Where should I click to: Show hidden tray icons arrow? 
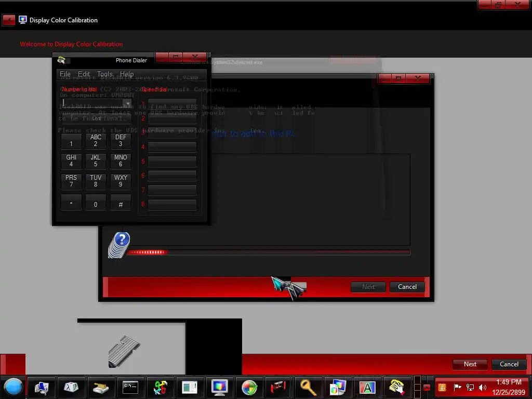(x=427, y=388)
